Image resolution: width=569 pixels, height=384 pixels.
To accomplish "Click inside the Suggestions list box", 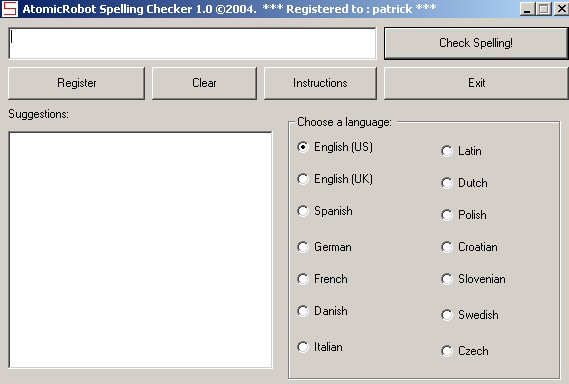I will click(x=140, y=250).
